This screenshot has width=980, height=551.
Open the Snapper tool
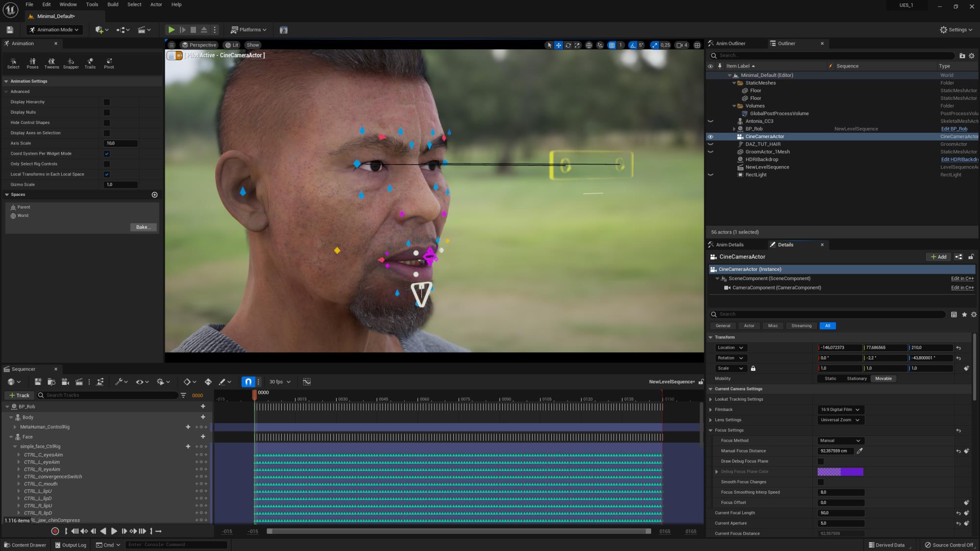point(71,63)
